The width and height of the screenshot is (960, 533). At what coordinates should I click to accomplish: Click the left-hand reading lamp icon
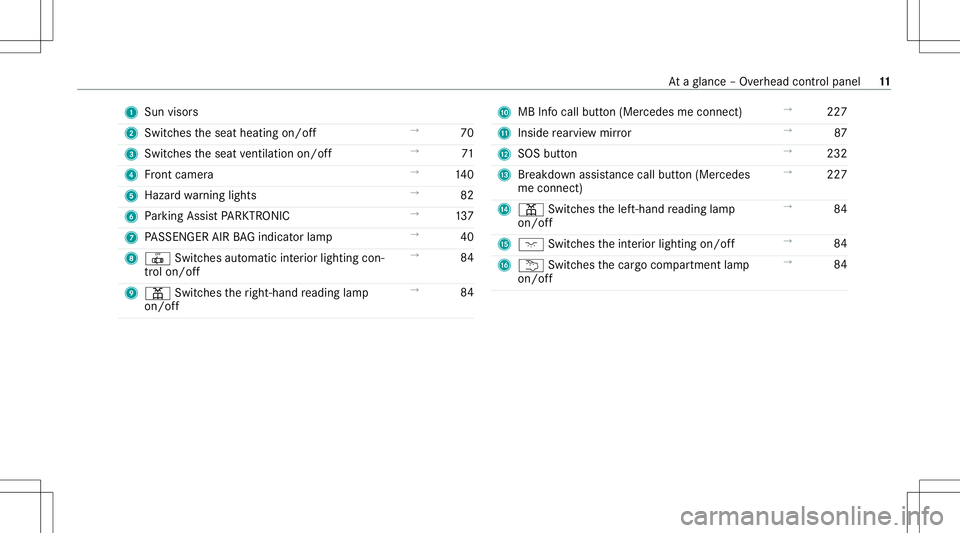tap(531, 210)
